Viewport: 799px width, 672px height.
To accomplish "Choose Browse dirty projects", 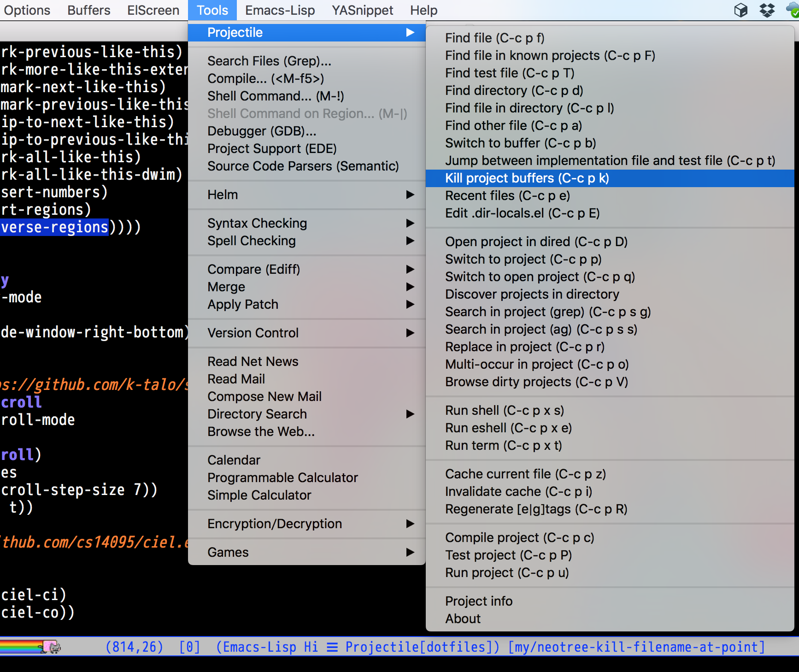I will 610,382.
